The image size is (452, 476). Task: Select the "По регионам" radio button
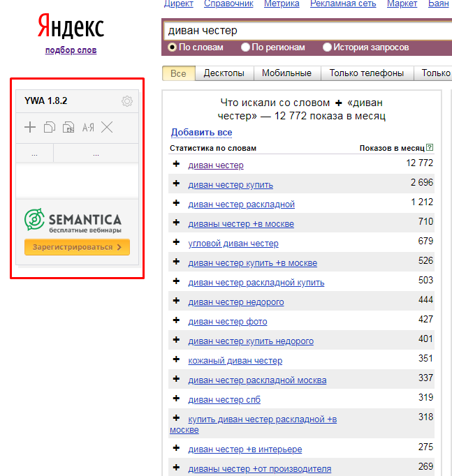(245, 47)
